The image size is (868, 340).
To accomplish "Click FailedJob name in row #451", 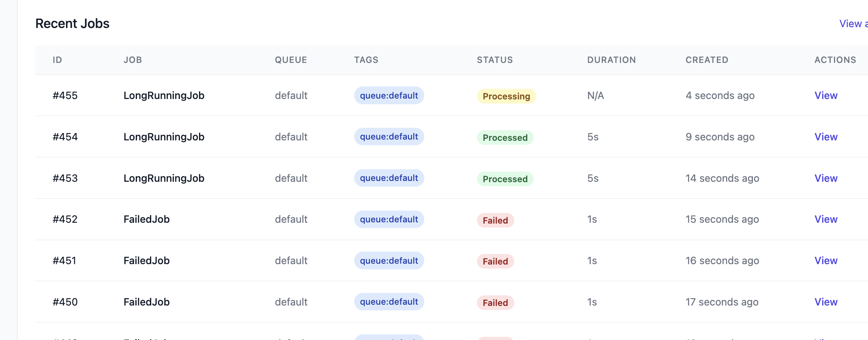I will pos(146,260).
